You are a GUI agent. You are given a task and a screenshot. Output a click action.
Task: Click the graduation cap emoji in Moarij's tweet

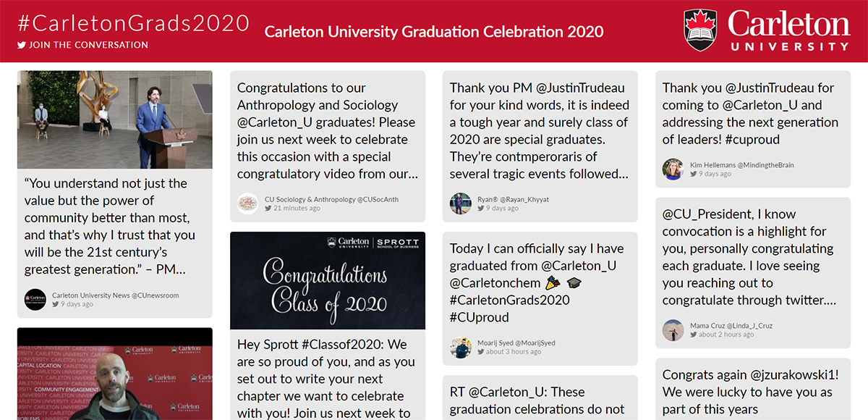[x=574, y=282]
